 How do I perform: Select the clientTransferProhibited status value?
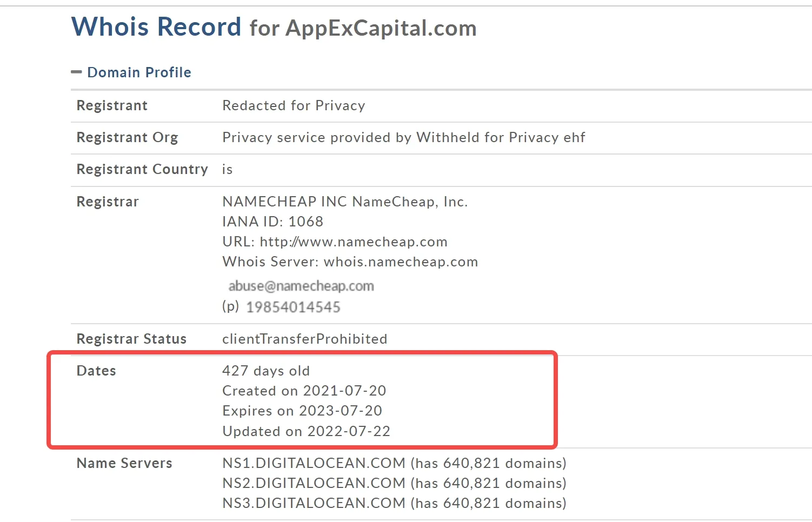[x=305, y=339]
